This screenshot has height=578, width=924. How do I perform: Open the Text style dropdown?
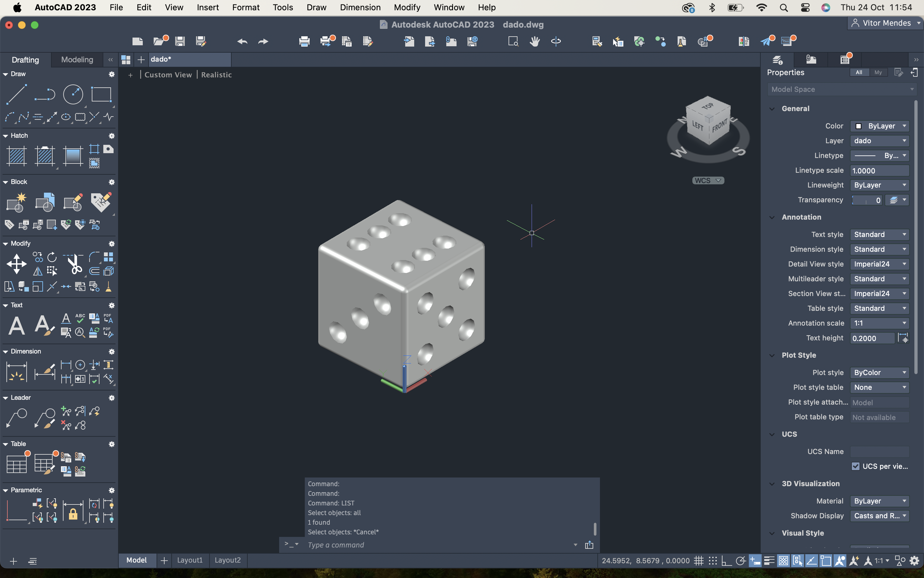[x=880, y=234]
